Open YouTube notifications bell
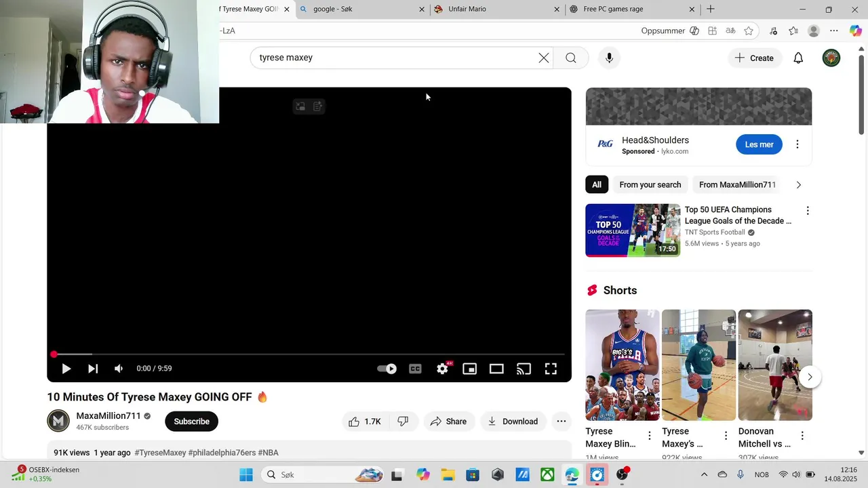The image size is (868, 488). click(798, 58)
